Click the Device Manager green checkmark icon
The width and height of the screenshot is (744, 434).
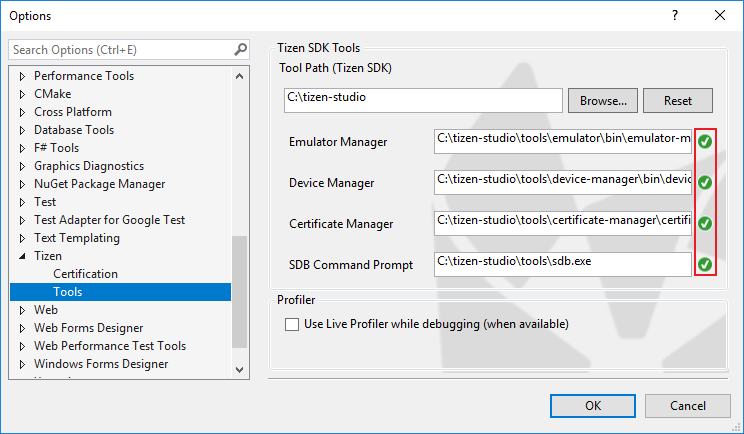(x=705, y=182)
